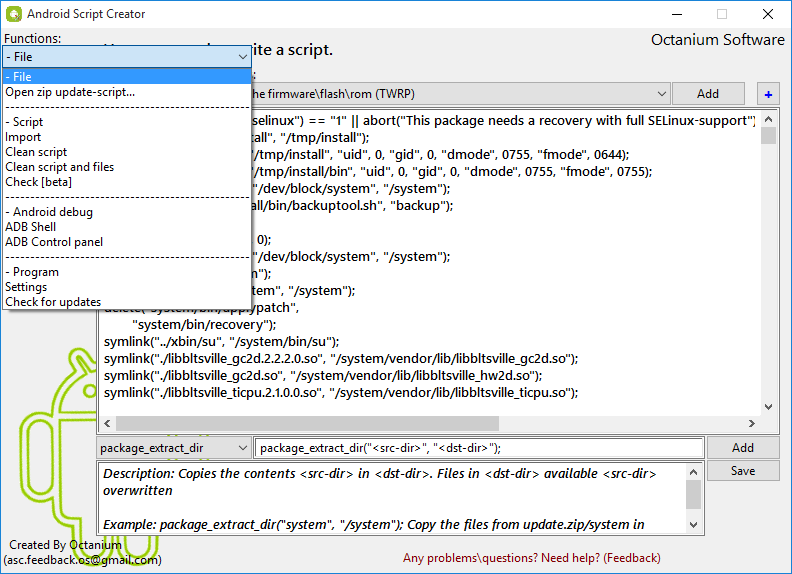Select 'Open zip update-script...' option
The image size is (792, 574).
pyautogui.click(x=70, y=92)
